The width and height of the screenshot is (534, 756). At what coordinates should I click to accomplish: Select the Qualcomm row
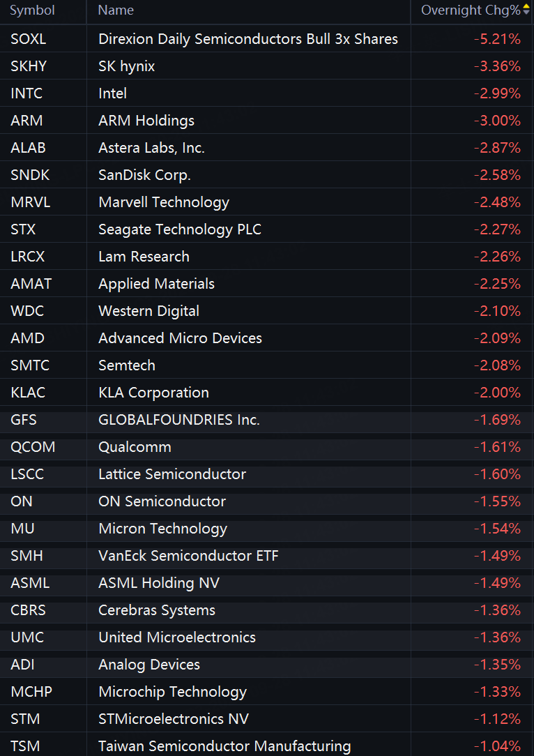pyautogui.click(x=267, y=447)
